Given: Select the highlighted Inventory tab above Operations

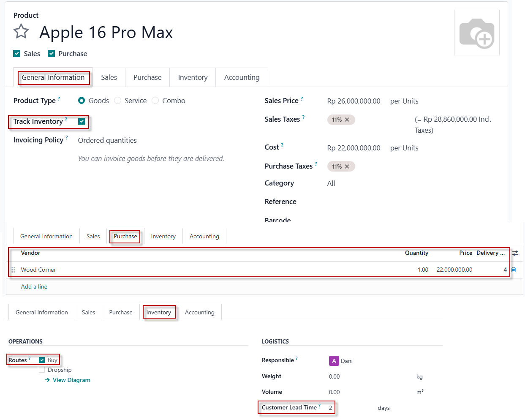Looking at the screenshot, I should [x=159, y=312].
